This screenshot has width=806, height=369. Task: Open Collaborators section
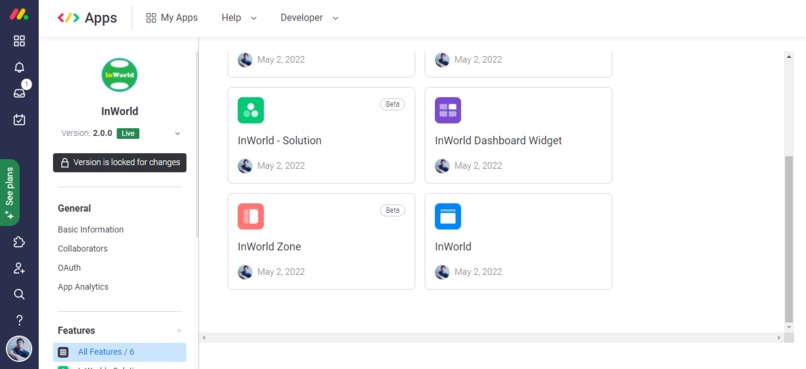pyautogui.click(x=83, y=249)
